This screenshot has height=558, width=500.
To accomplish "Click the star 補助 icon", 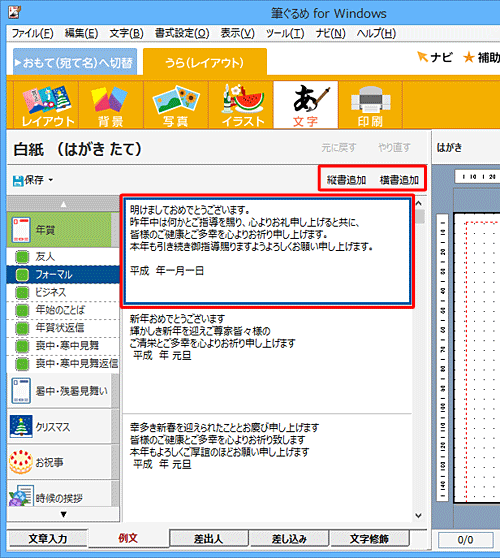I will (469, 57).
